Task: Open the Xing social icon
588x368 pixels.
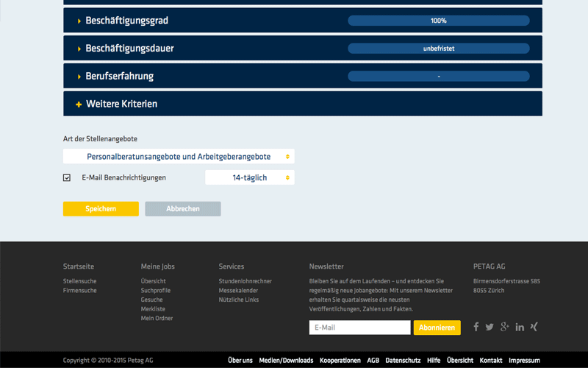Action: click(534, 327)
